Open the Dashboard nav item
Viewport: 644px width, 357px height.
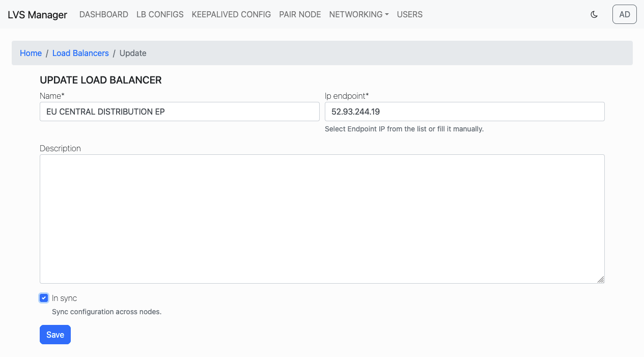pos(104,14)
